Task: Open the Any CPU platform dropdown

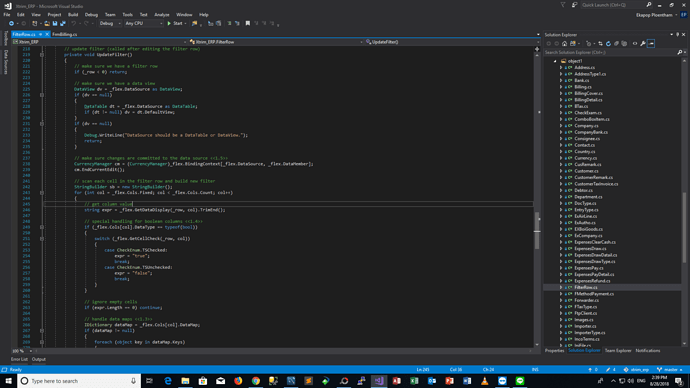Action: pos(143,23)
